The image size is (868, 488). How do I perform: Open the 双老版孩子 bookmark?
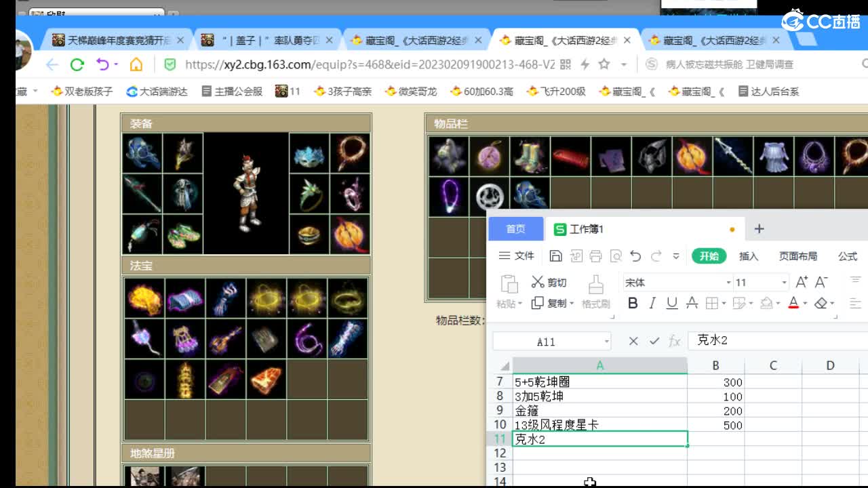coord(82,91)
